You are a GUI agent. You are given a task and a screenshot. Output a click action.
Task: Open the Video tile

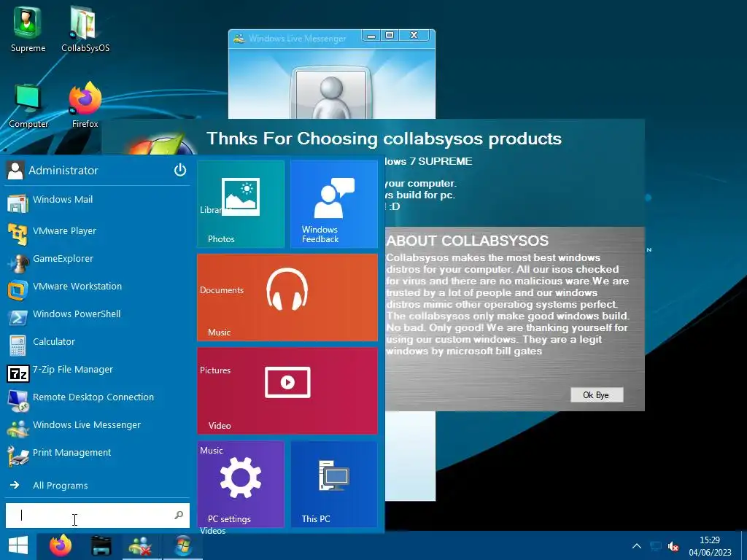click(x=287, y=391)
